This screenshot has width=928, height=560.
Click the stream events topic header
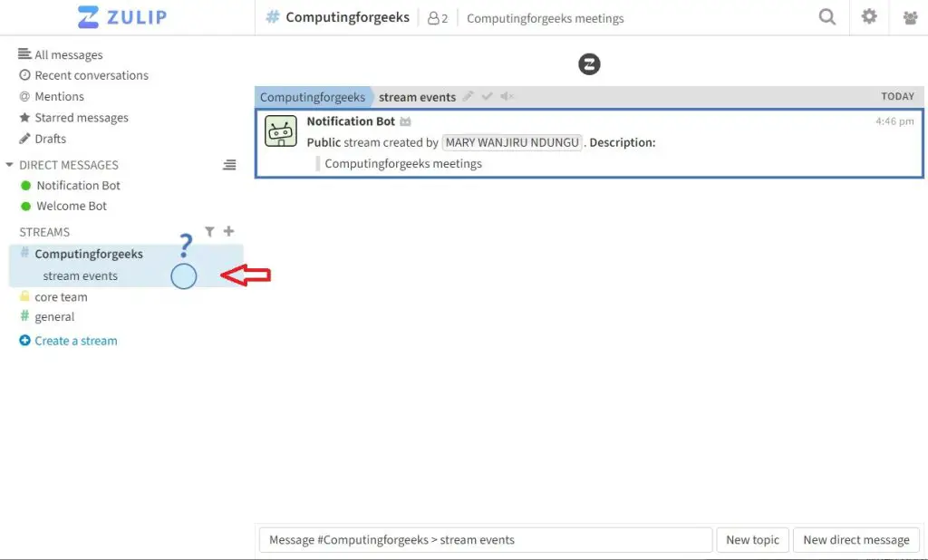coord(417,96)
